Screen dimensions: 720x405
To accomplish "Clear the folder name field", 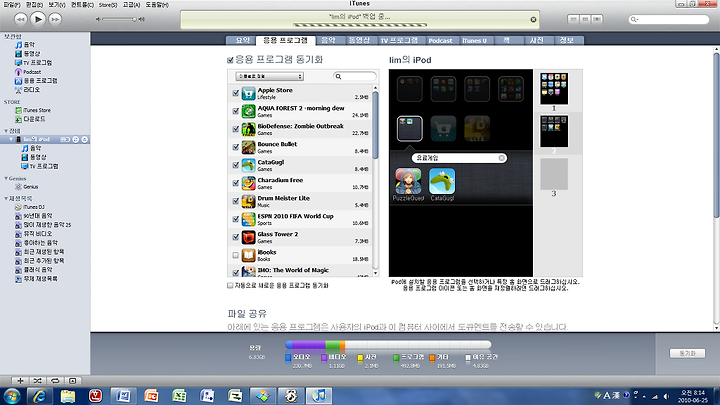I will [x=502, y=158].
